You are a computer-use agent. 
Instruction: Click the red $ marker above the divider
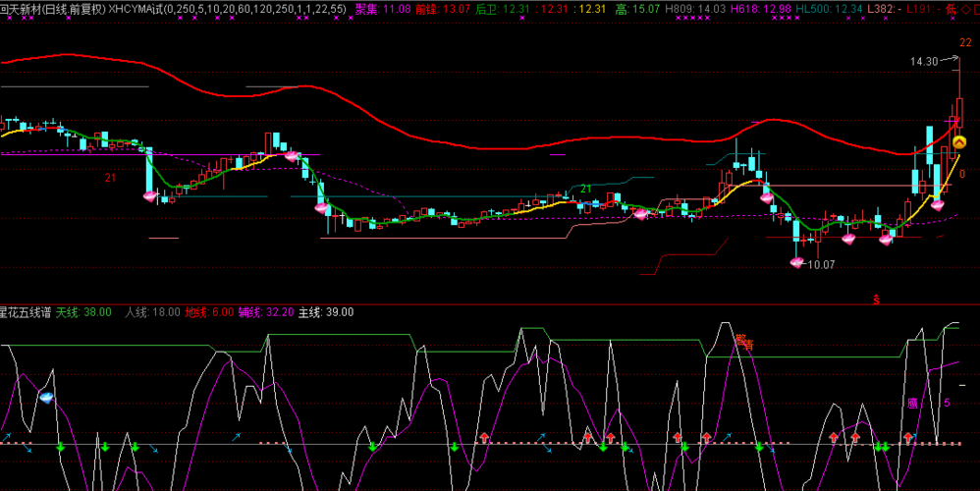coord(877,300)
